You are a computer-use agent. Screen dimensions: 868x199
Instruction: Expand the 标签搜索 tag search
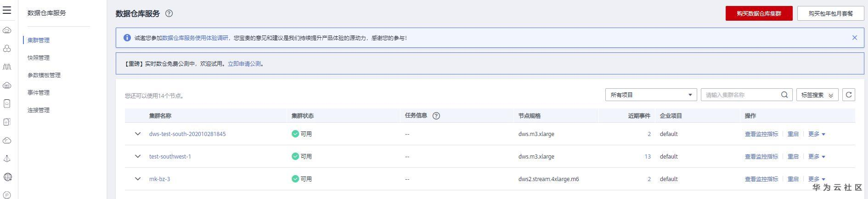(817, 95)
